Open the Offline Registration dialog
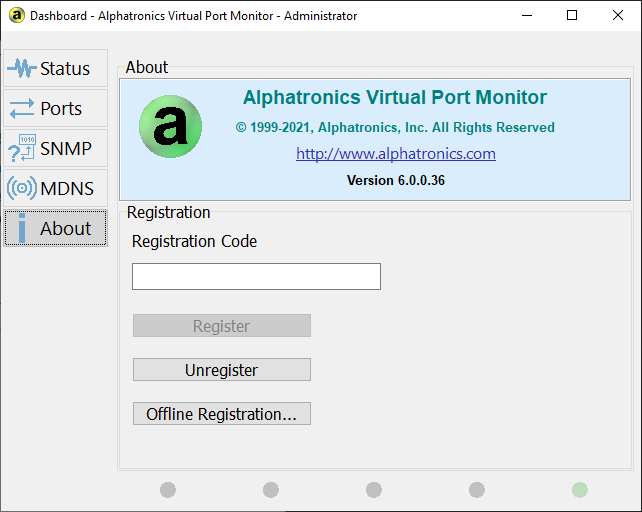 (222, 414)
